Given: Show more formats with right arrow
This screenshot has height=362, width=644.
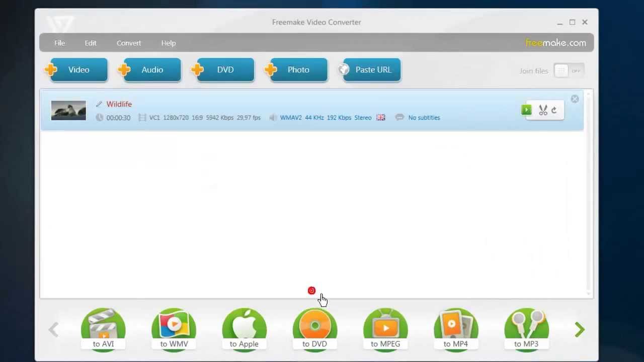Looking at the screenshot, I should (580, 330).
